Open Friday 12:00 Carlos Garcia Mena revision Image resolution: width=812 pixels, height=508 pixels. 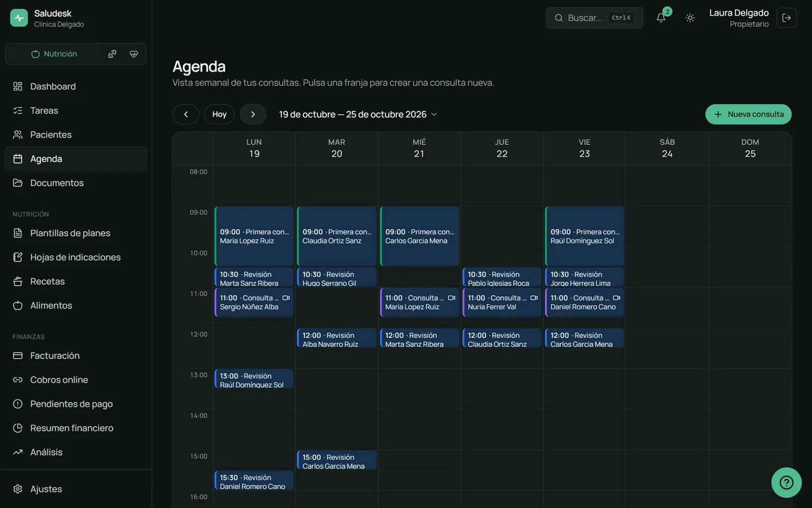[585, 338]
